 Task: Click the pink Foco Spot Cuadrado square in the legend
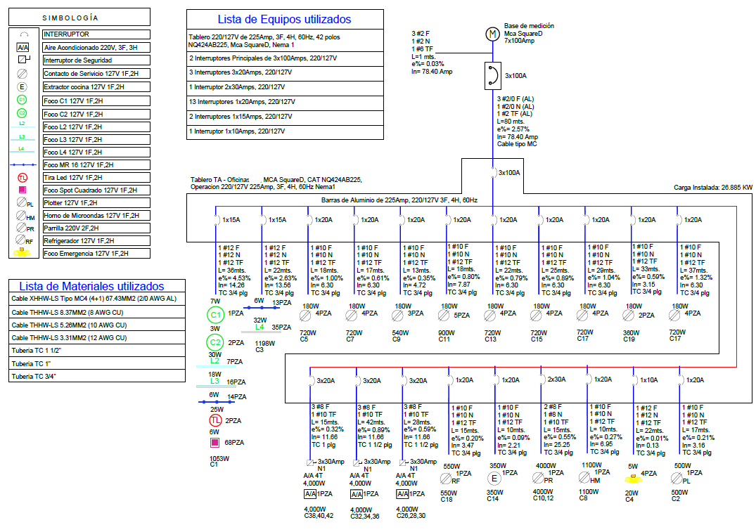coord(23,190)
